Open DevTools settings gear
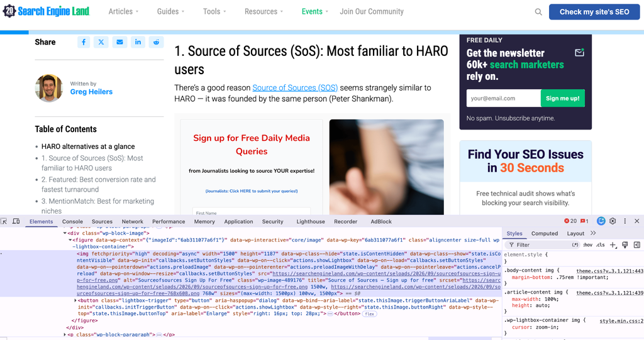This screenshot has height=340, width=644. point(613,221)
